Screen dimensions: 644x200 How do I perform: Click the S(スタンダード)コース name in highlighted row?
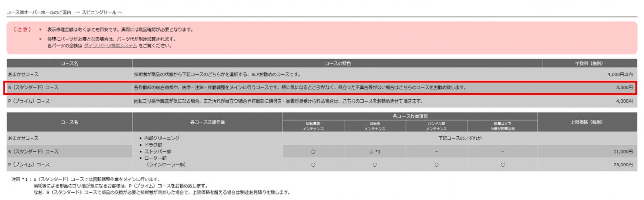point(33,88)
